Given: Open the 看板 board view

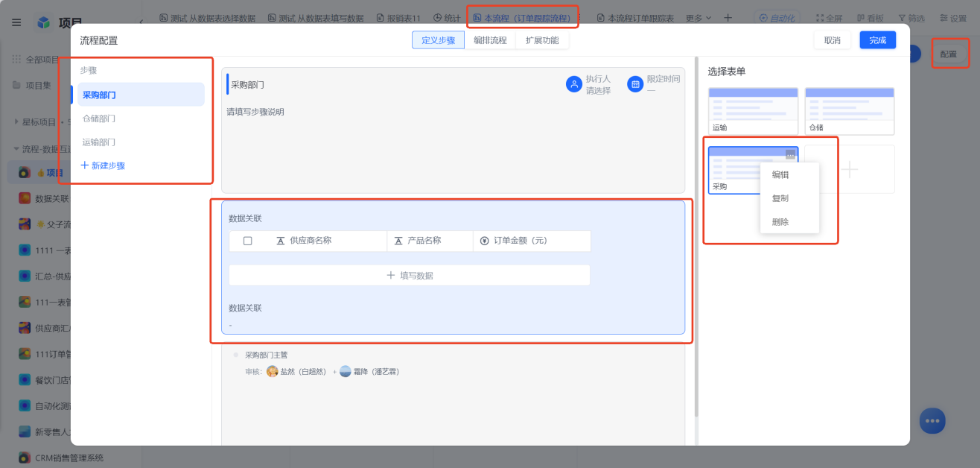Looking at the screenshot, I should click(872, 17).
